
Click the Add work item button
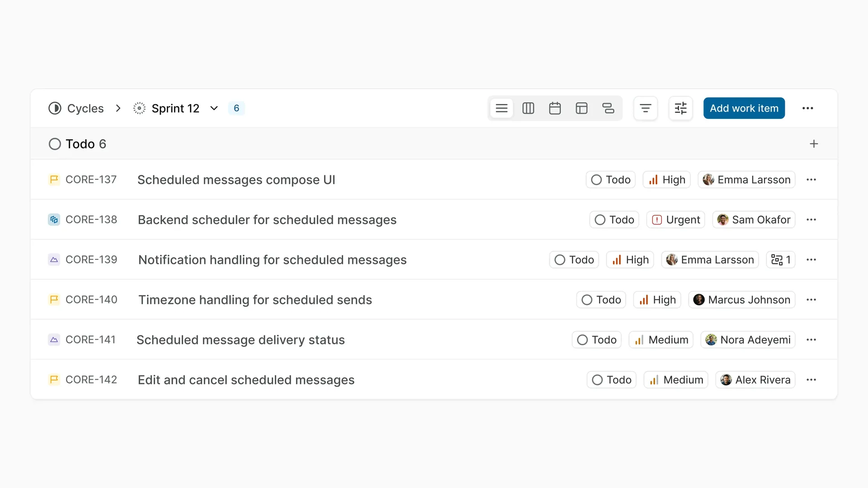pos(744,108)
